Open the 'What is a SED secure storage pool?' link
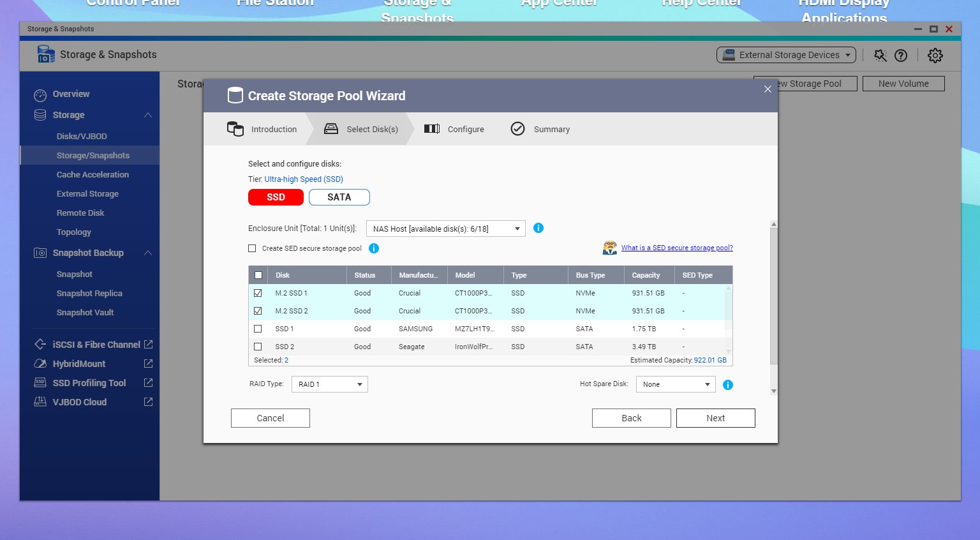 676,248
